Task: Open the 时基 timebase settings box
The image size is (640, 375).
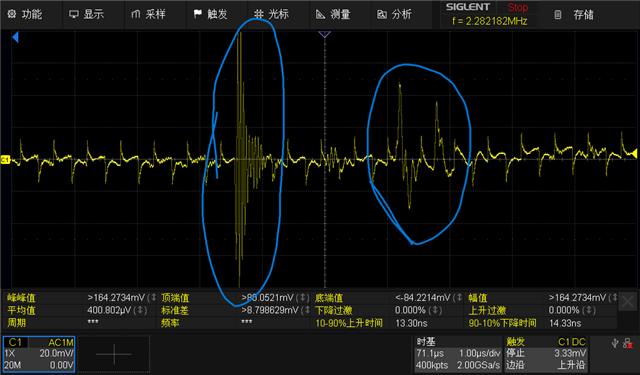Action: coord(458,354)
